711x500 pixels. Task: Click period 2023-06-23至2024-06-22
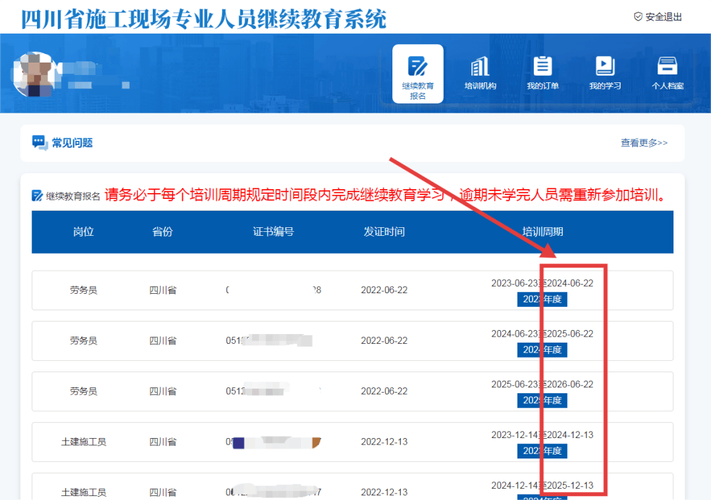542,283
